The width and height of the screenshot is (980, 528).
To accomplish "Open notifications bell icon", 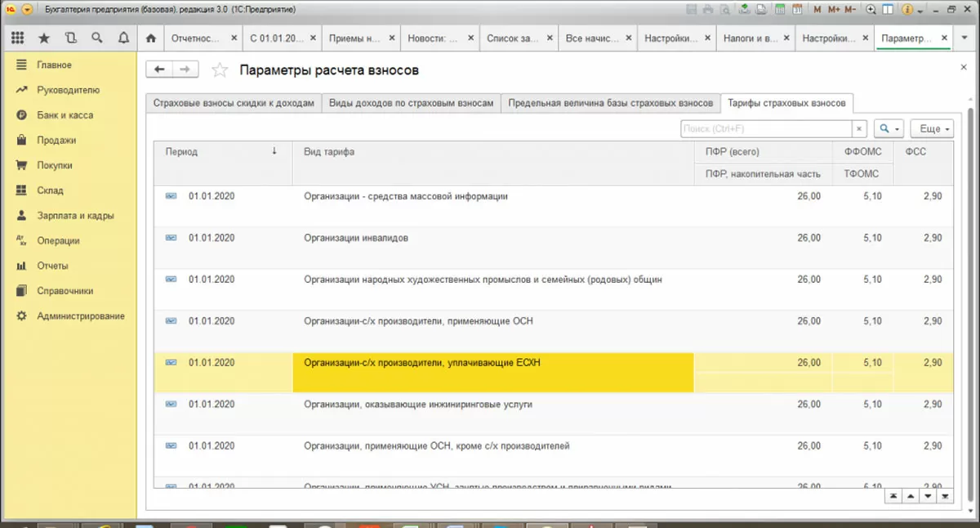I will click(123, 38).
